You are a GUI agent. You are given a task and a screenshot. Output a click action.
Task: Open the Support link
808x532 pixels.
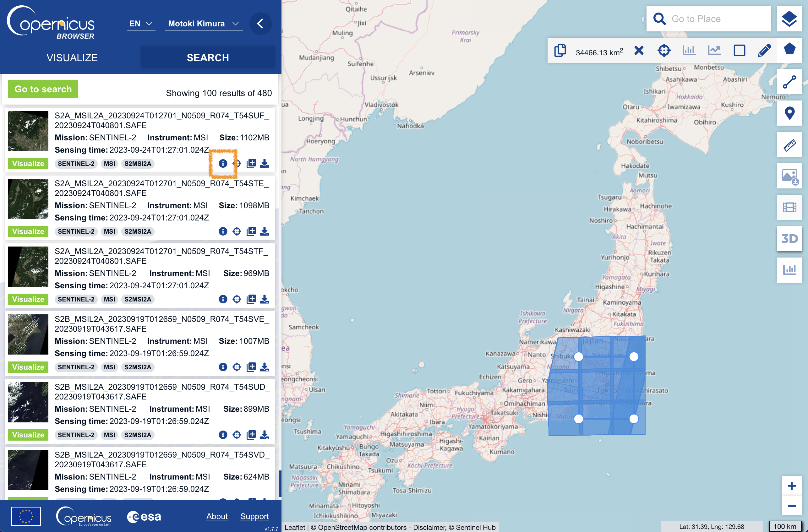(x=254, y=516)
